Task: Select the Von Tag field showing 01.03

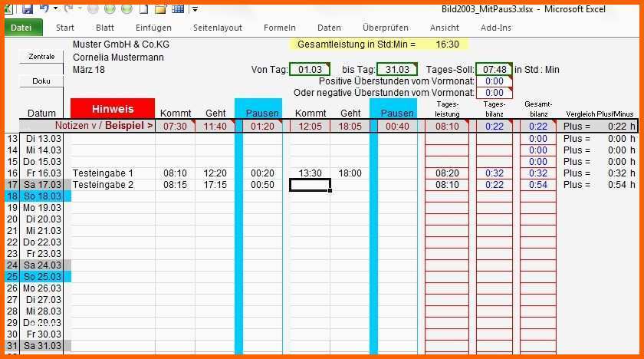Action: click(x=310, y=70)
